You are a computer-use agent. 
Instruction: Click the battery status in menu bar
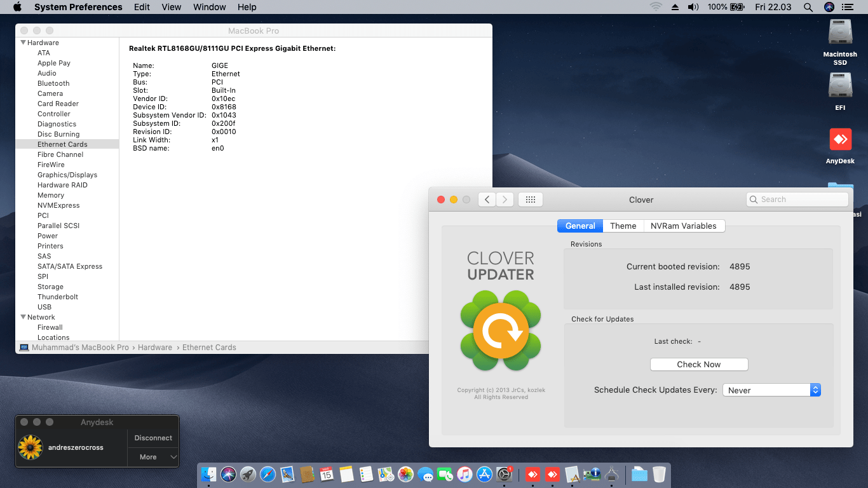tap(726, 7)
